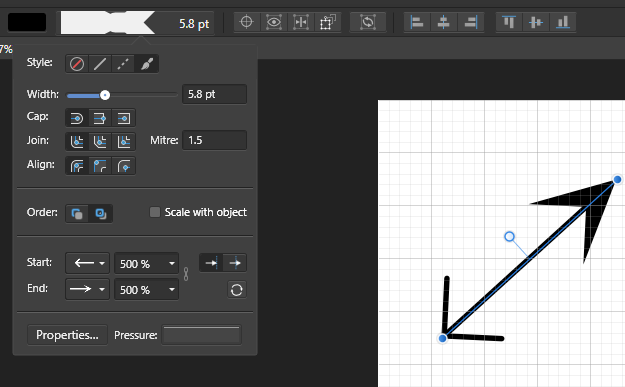Choose the Square cap option
625x387 pixels.
coord(124,118)
